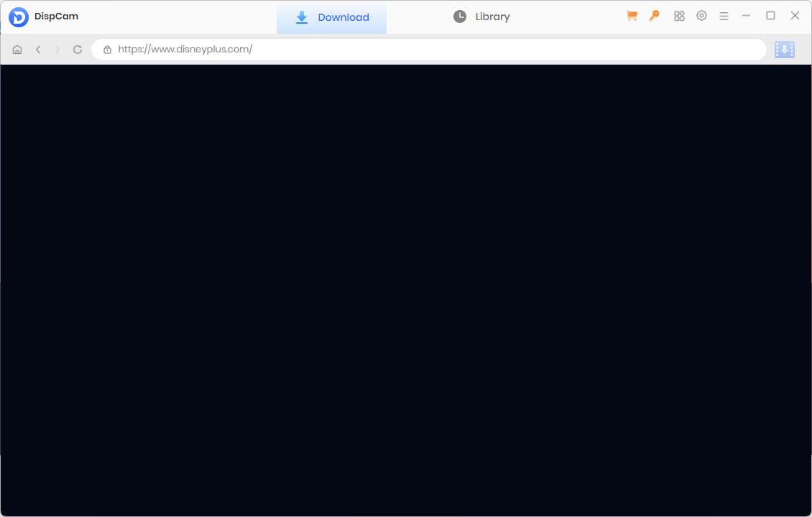Switch to the Download tab
Image resolution: width=812 pixels, height=517 pixels.
332,17
